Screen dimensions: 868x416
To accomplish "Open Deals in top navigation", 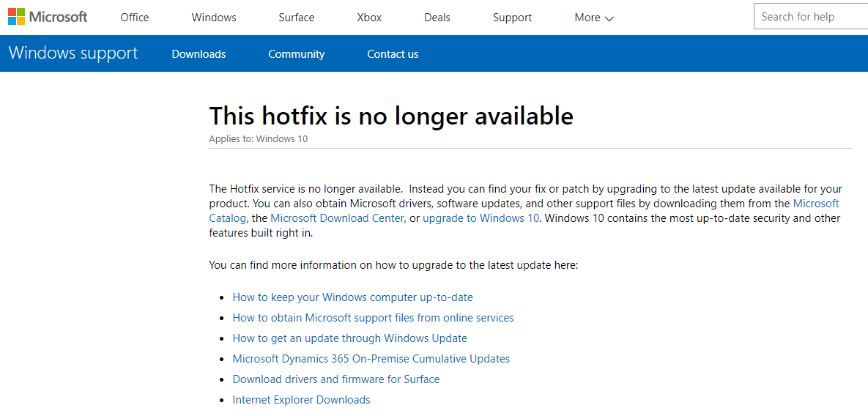I will click(x=437, y=17).
